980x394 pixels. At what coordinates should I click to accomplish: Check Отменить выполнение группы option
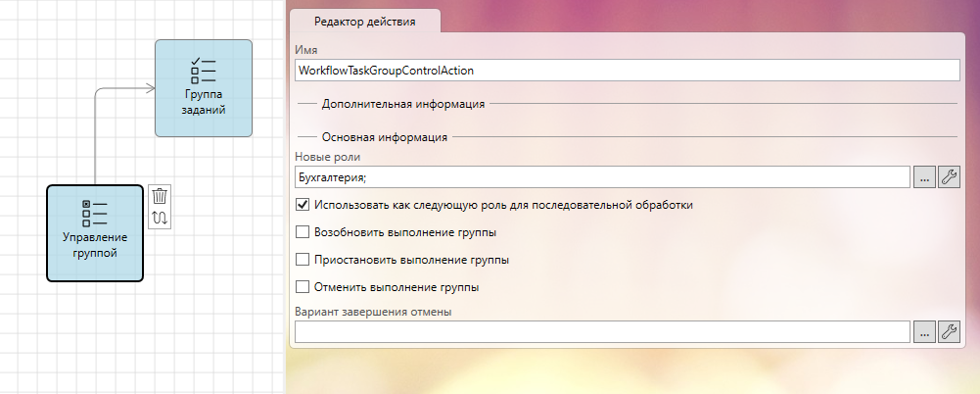coord(303,287)
